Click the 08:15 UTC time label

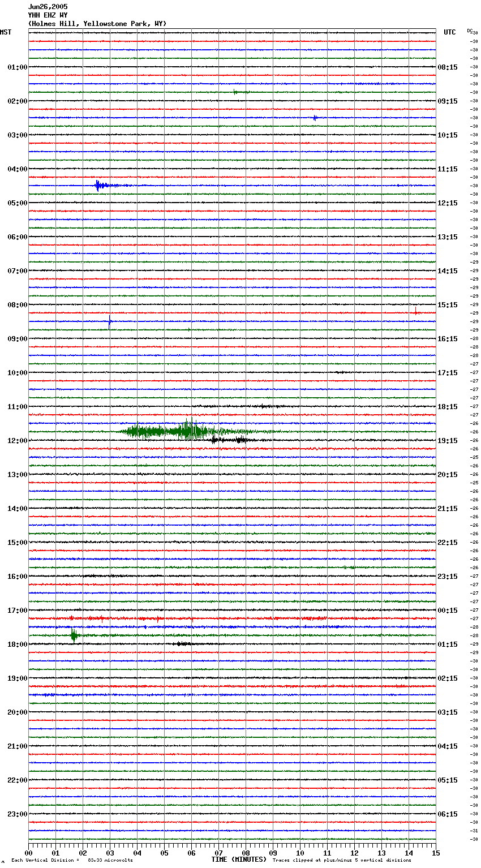(x=448, y=67)
